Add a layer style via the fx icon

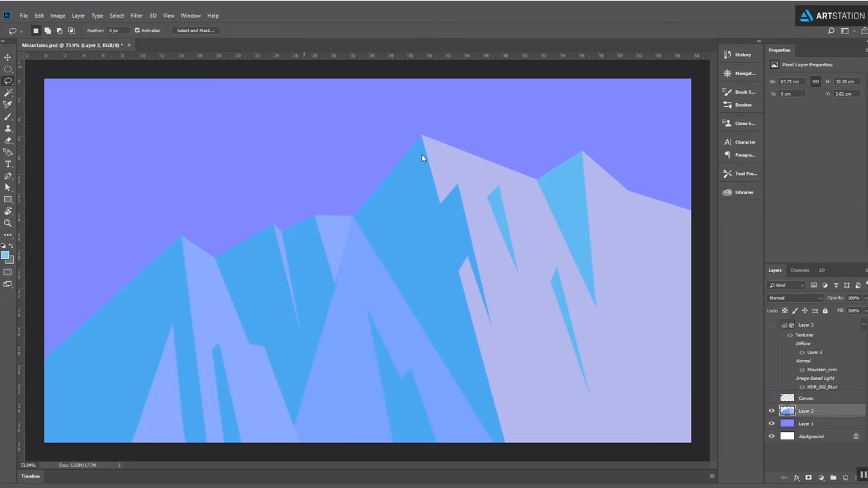tap(796, 477)
